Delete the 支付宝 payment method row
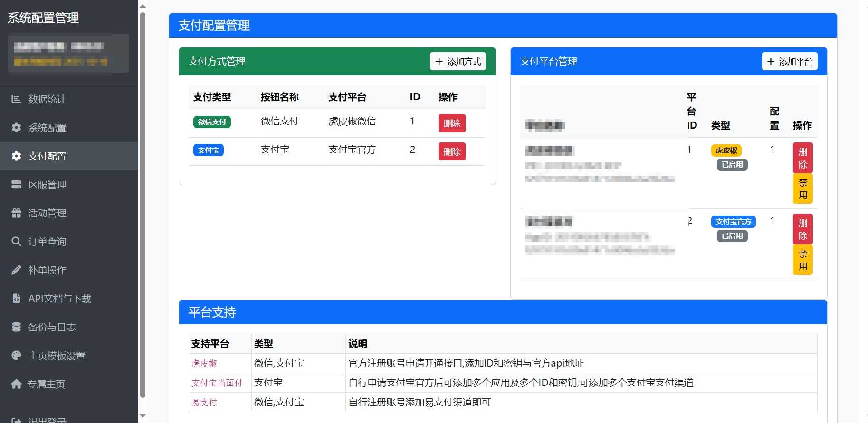Image resolution: width=868 pixels, height=423 pixels. 451,152
